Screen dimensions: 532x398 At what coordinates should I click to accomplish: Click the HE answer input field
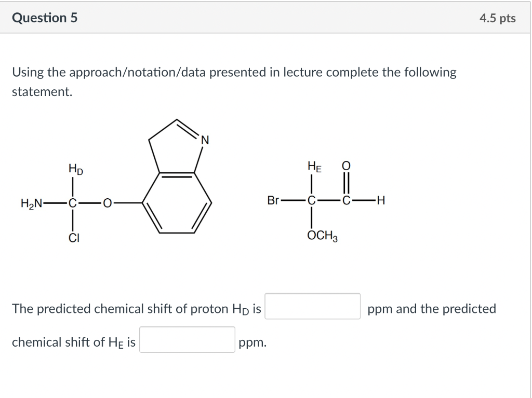187,340
